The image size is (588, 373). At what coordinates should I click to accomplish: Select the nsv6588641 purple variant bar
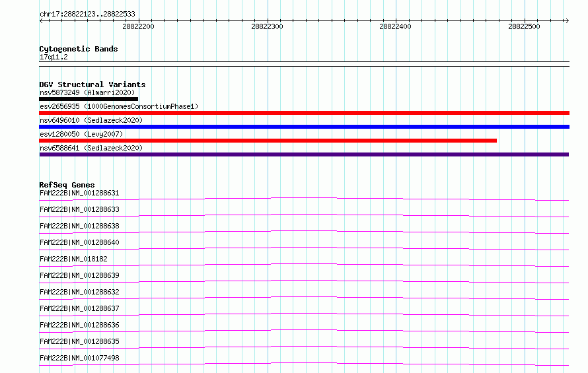(x=304, y=154)
